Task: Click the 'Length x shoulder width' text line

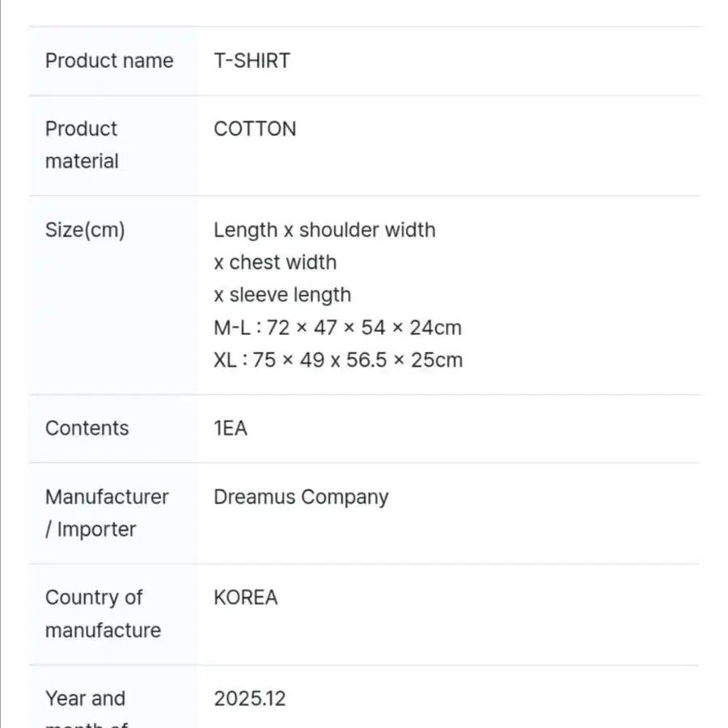Action: 324,230
